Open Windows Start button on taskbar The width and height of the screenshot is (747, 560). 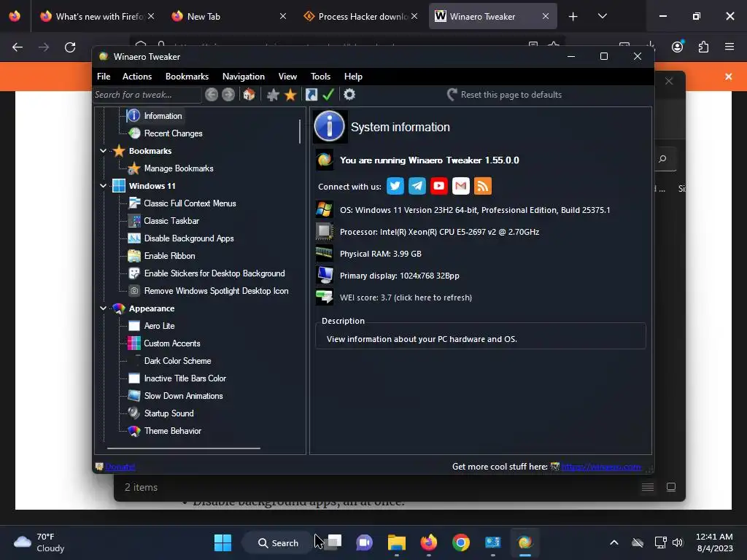click(223, 542)
